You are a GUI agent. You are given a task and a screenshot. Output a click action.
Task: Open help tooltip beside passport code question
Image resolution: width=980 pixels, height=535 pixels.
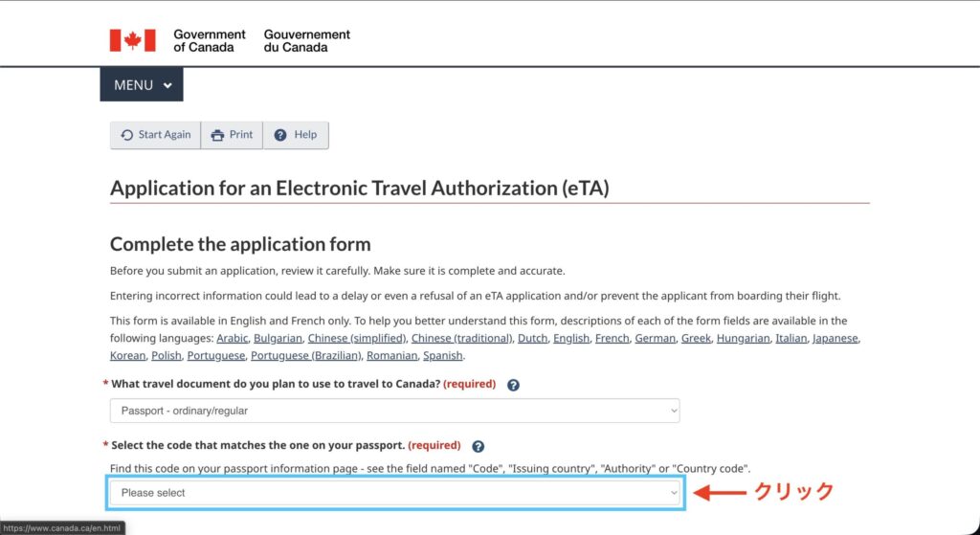point(478,446)
